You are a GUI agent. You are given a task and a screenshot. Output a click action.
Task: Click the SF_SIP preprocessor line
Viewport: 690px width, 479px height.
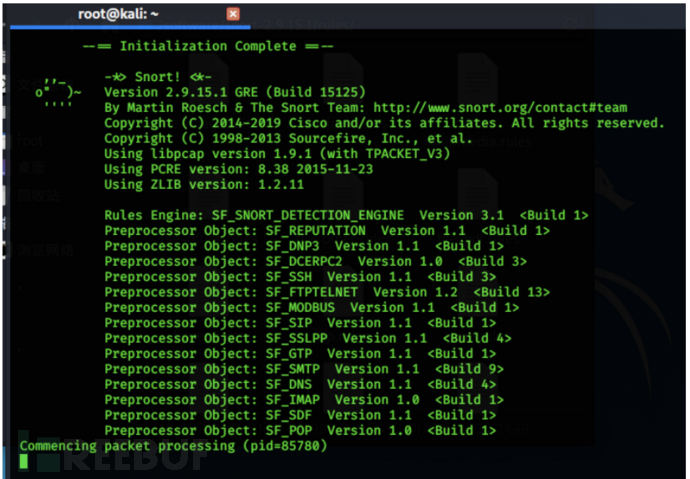300,323
